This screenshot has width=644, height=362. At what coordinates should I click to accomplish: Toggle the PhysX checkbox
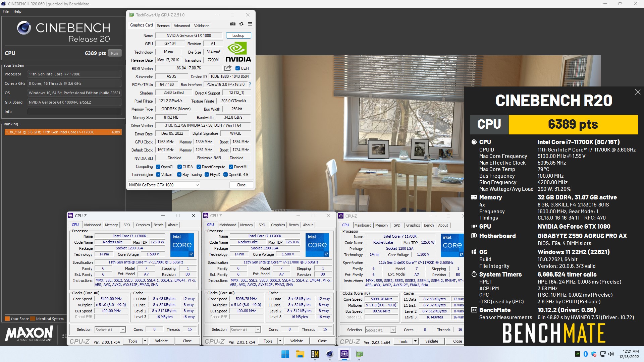pos(207,175)
